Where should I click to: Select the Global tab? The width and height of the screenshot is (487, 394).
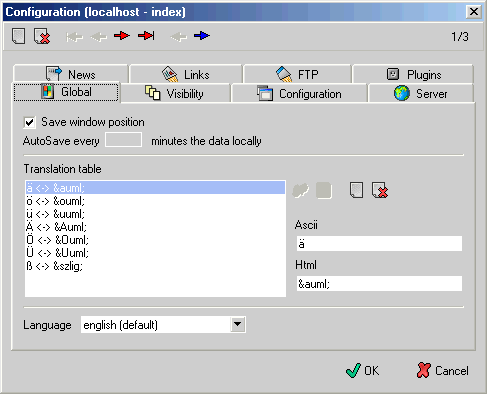point(66,92)
